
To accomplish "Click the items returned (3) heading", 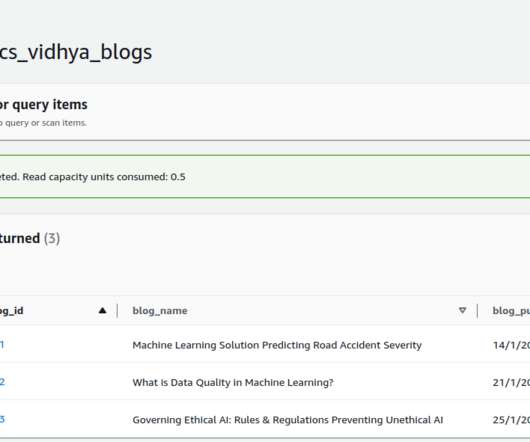I will pos(30,238).
